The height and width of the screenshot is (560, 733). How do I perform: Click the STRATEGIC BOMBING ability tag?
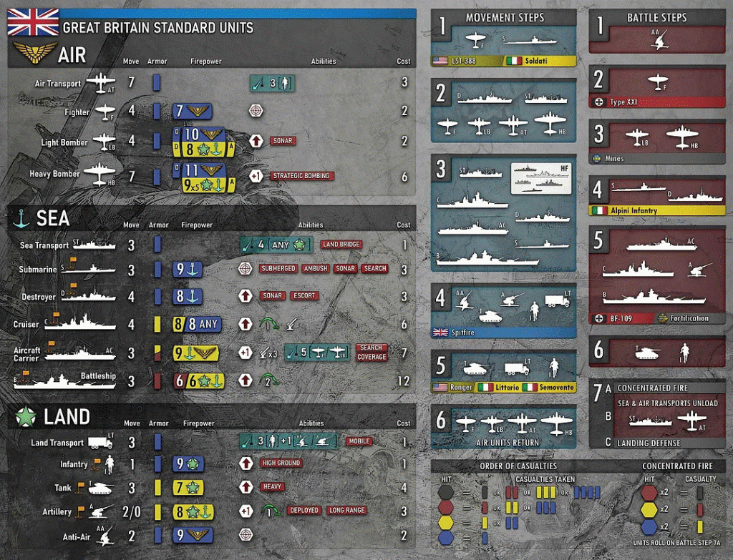[x=302, y=175]
